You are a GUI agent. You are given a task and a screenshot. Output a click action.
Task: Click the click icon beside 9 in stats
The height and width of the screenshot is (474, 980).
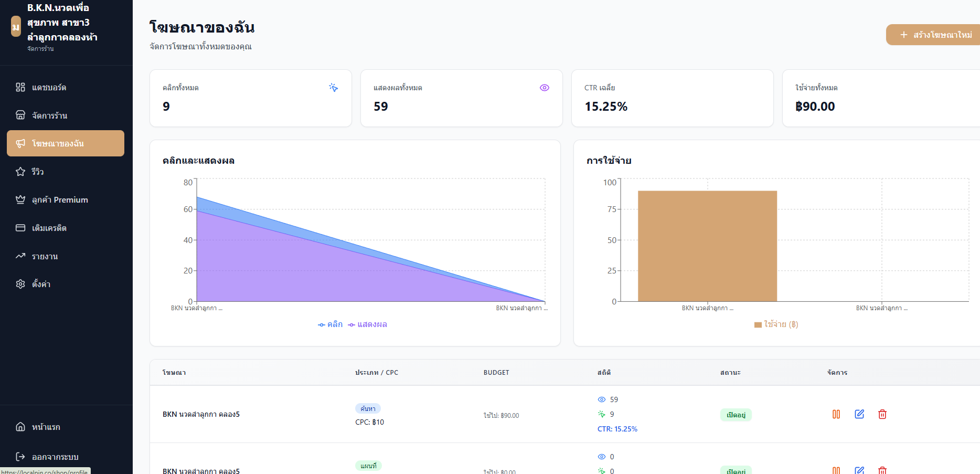[601, 414]
